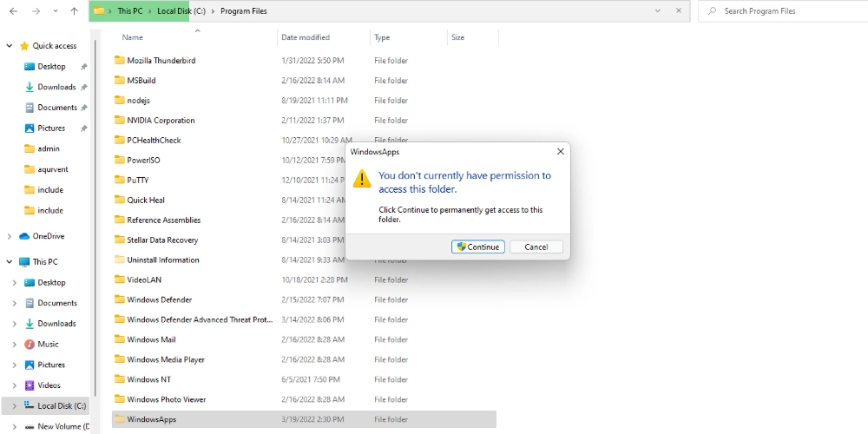The image size is (868, 434).
Task: Collapse the This PC tree node
Action: point(10,262)
